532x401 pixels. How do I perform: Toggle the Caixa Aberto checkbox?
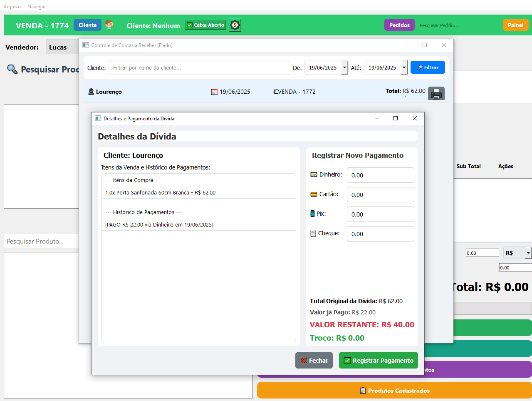point(190,25)
